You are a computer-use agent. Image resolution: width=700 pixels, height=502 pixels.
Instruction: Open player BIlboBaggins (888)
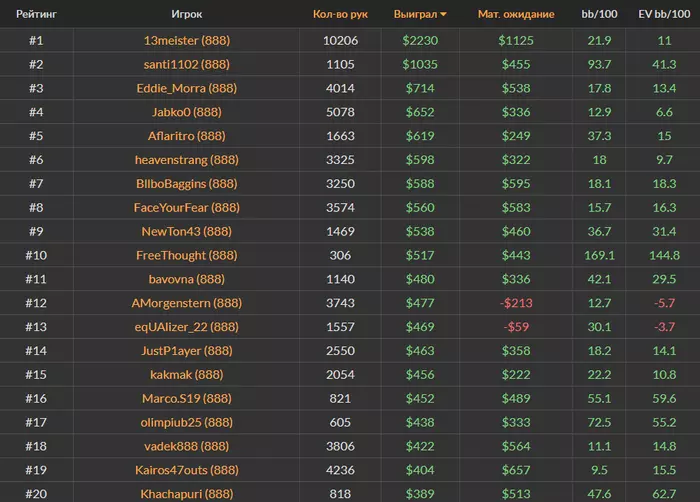coord(187,184)
